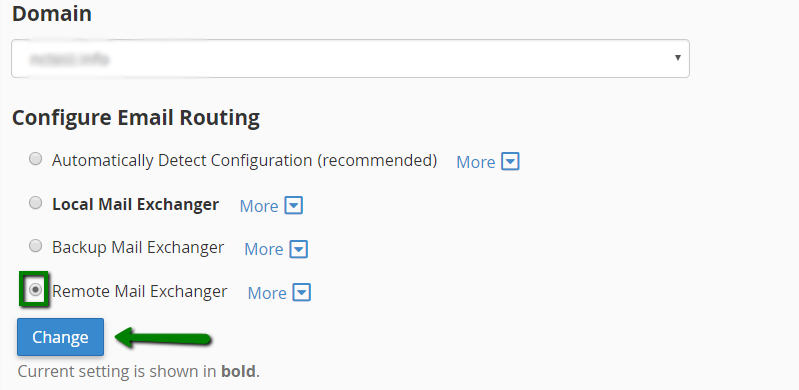Open More link next to Local Mail Exchanger

pos(259,206)
